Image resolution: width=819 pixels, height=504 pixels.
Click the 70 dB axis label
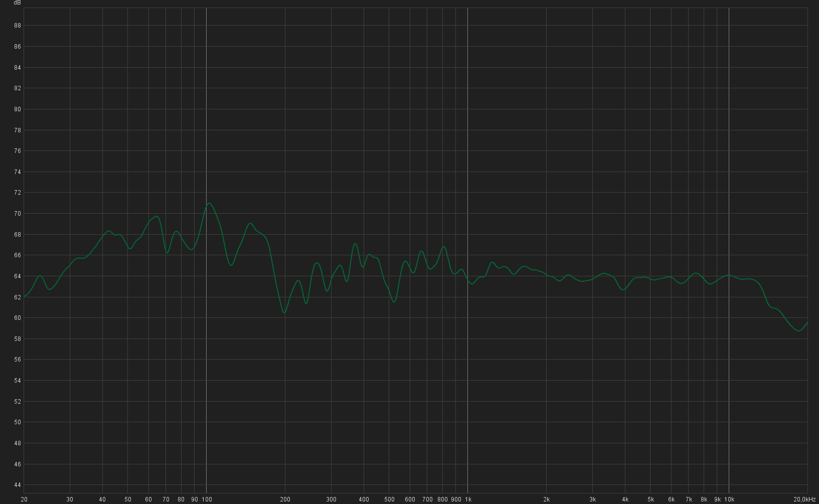18,214
